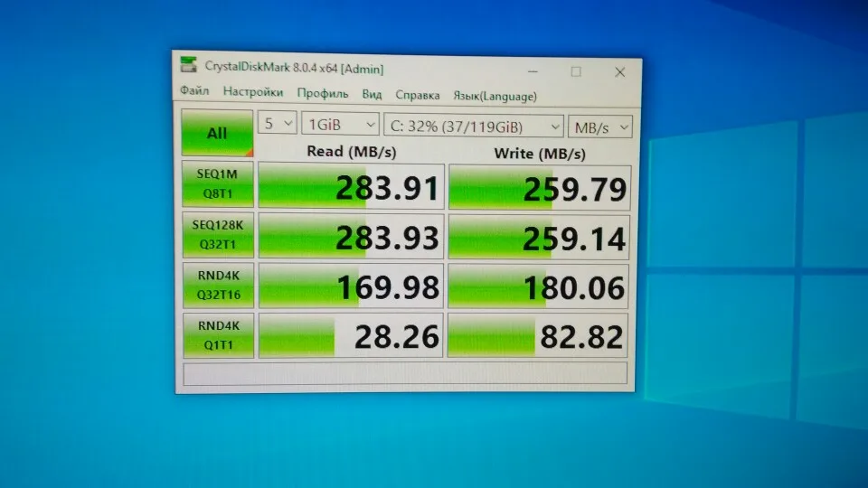Screen dimensions: 868x488
Task: Open the Профиль menu
Action: 323,93
